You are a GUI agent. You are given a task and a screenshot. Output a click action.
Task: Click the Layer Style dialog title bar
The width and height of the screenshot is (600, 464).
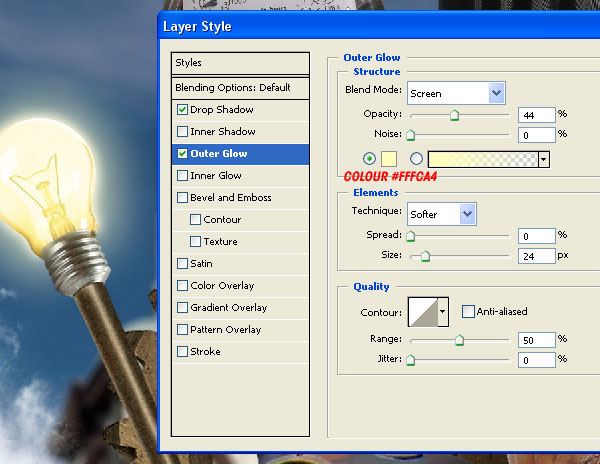click(x=379, y=26)
